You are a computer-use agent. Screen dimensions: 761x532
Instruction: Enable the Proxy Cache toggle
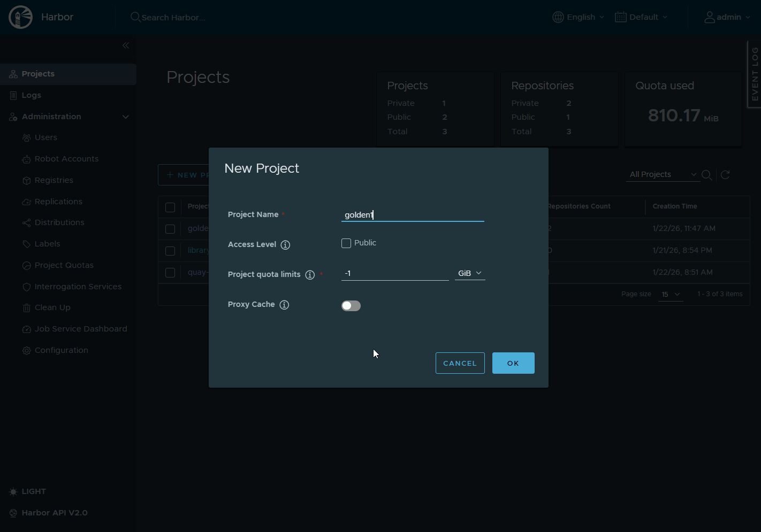(351, 306)
